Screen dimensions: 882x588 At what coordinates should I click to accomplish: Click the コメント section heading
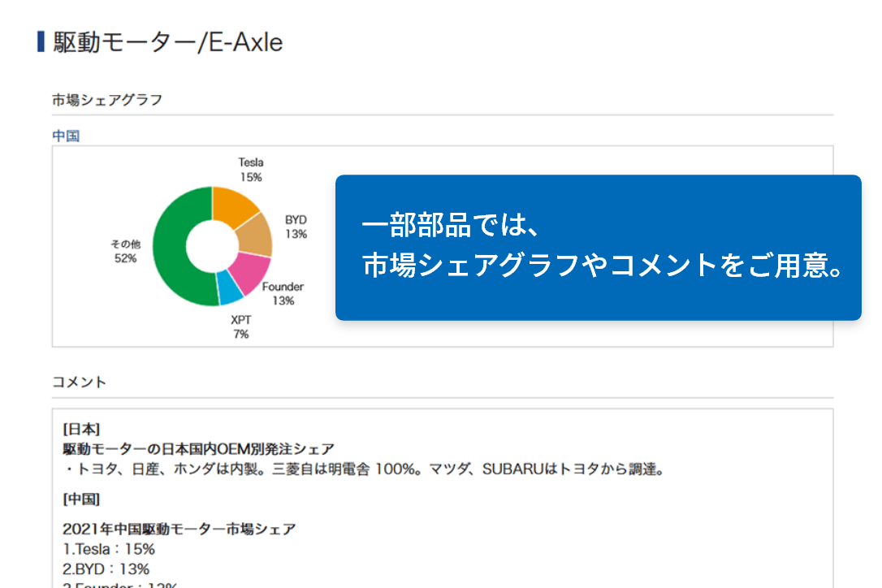click(80, 382)
